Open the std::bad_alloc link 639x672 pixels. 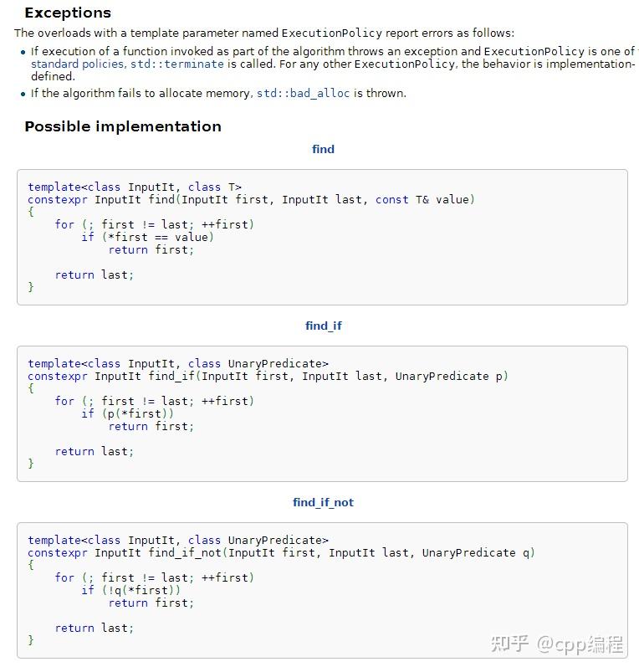click(304, 93)
